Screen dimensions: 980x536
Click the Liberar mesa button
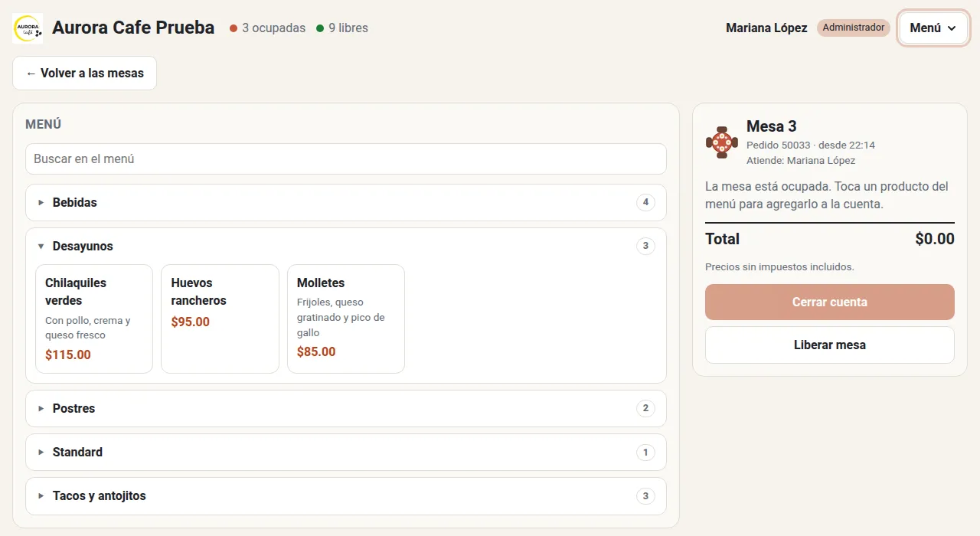[830, 345]
